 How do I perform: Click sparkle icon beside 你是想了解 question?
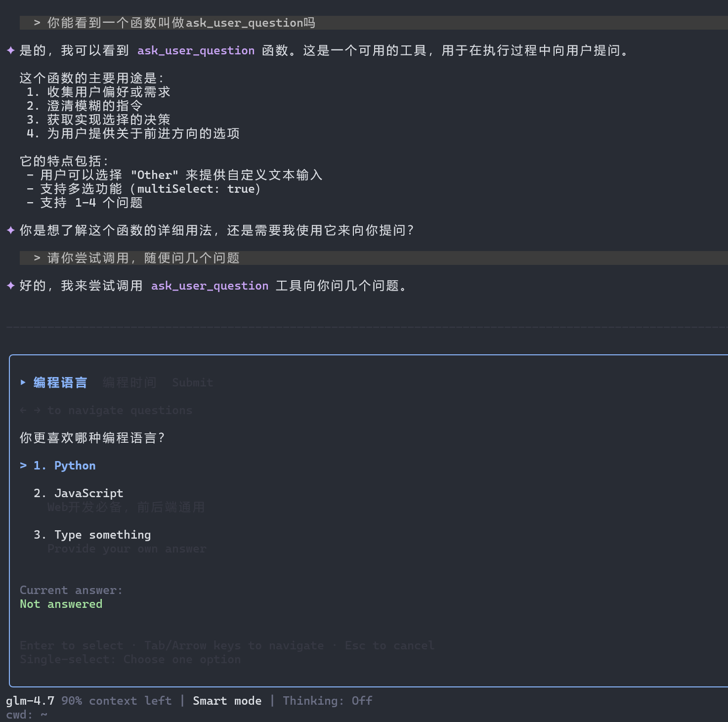(11, 230)
